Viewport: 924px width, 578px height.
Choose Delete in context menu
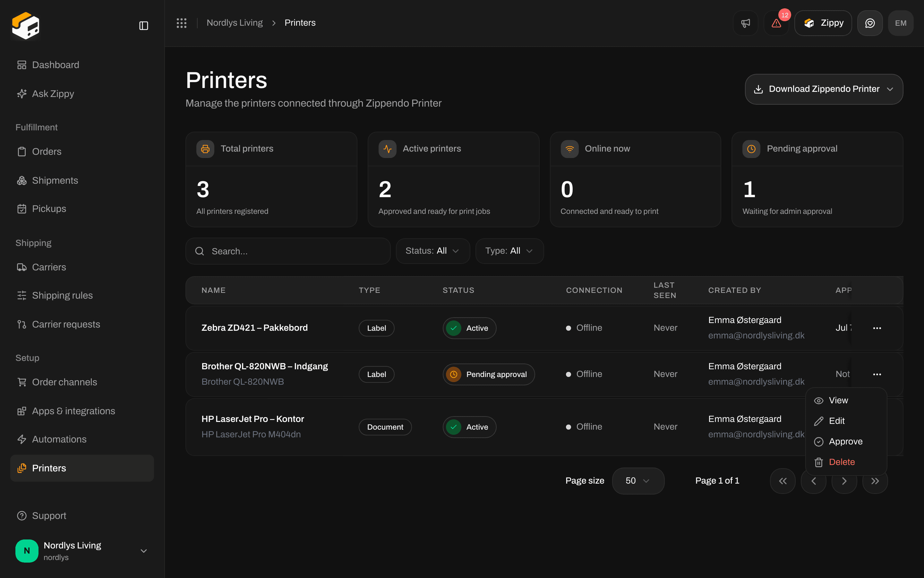point(846,462)
